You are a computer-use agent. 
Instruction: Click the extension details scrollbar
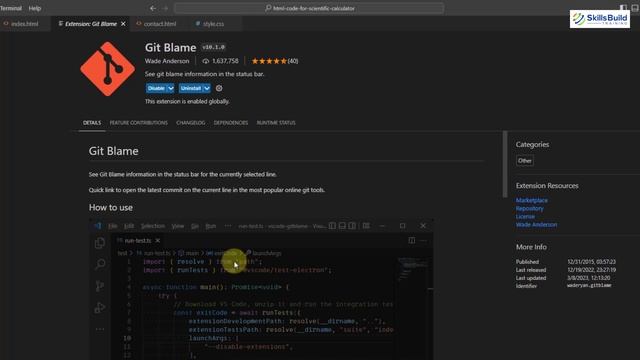[505, 164]
